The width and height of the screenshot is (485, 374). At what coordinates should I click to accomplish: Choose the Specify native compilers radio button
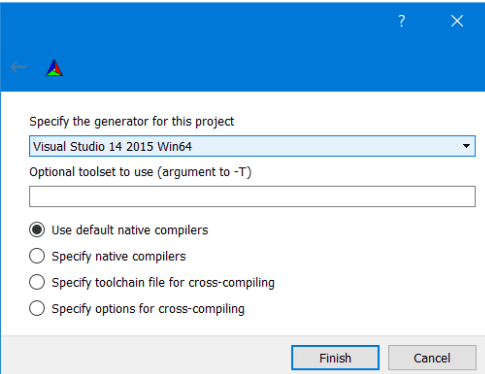coord(37,256)
